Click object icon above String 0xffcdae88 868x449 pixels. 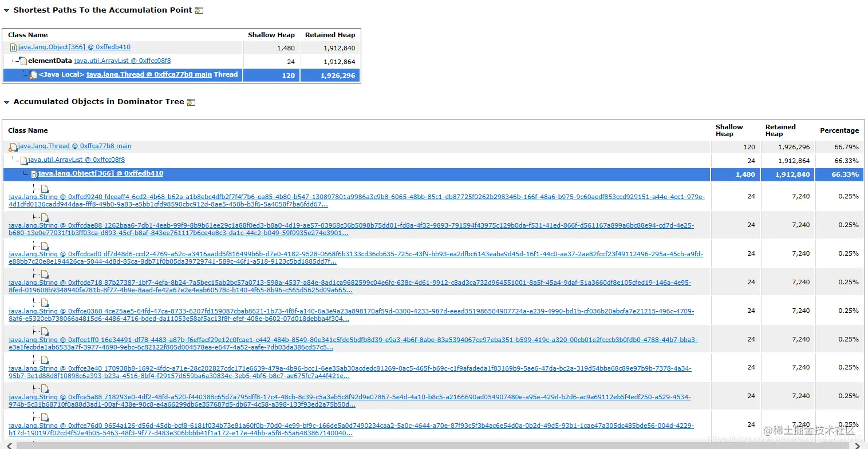pyautogui.click(x=45, y=217)
